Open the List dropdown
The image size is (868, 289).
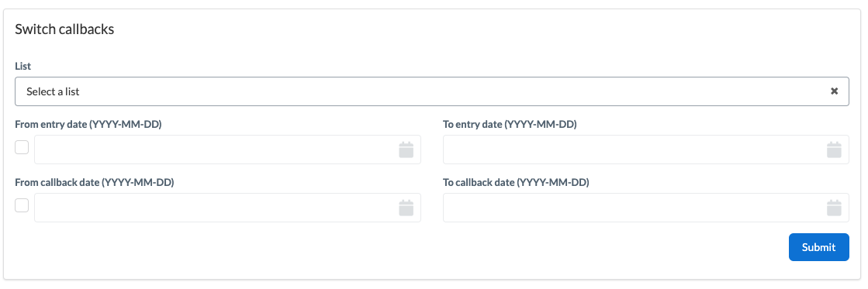pyautogui.click(x=432, y=91)
